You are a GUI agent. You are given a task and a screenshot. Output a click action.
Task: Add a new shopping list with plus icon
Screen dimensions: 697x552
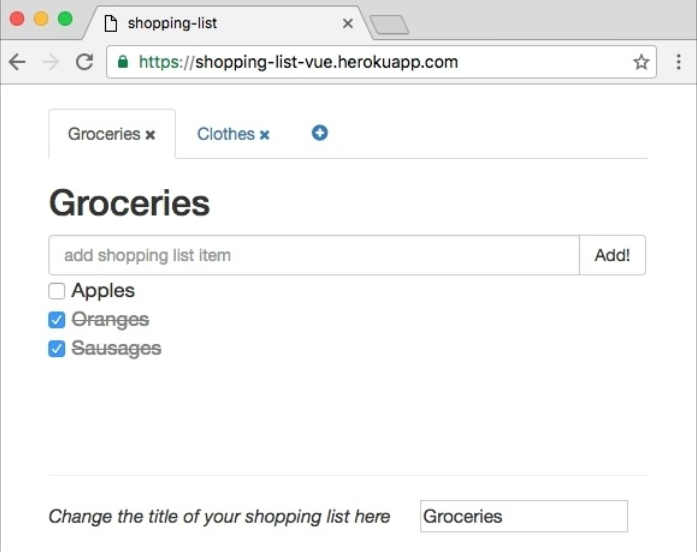(320, 133)
